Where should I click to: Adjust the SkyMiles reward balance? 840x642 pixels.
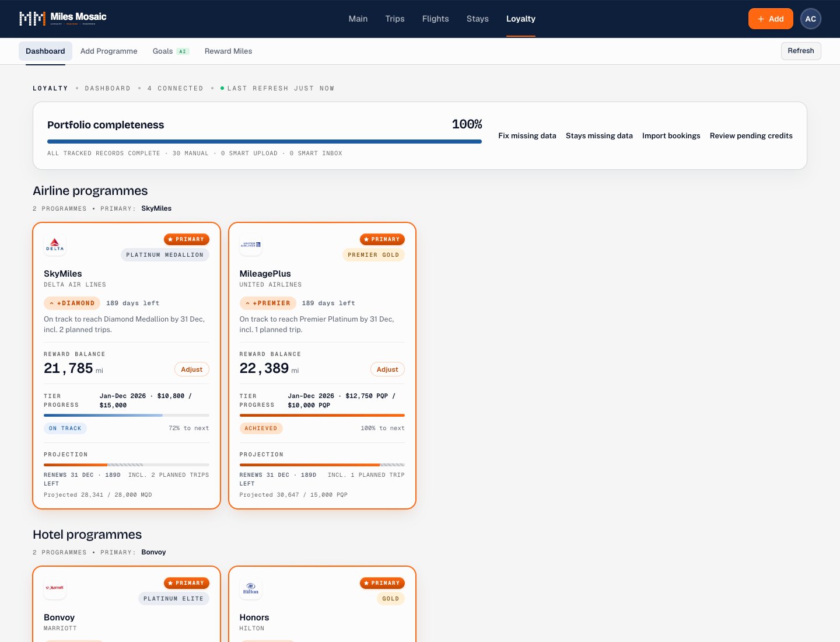192,369
